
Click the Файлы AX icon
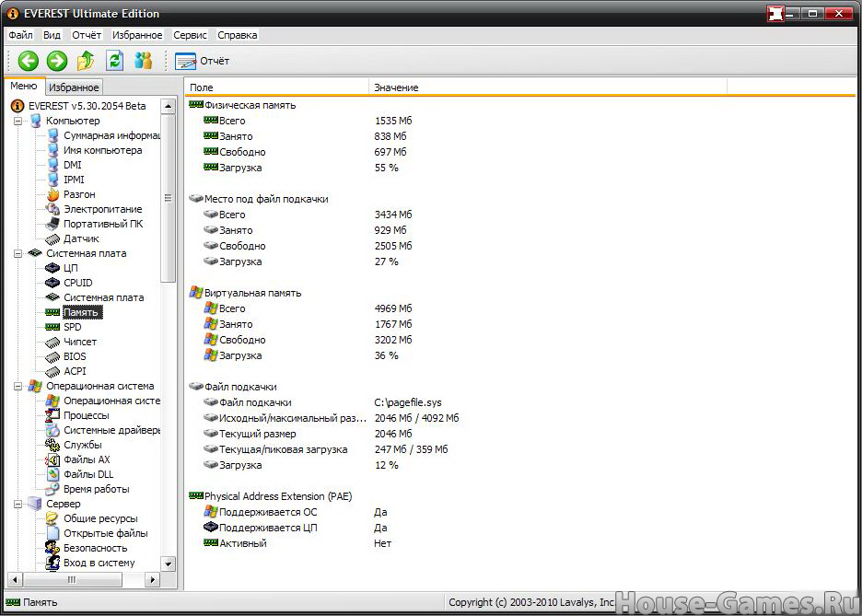52,459
